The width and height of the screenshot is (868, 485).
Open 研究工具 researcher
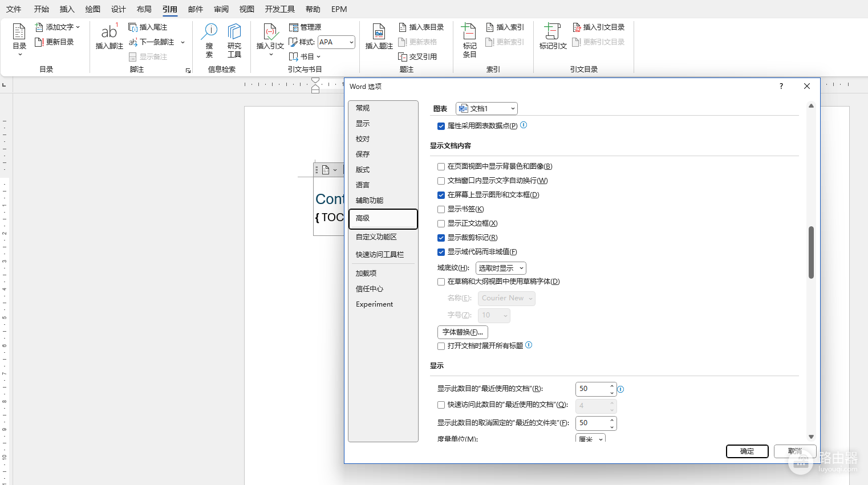coord(234,40)
